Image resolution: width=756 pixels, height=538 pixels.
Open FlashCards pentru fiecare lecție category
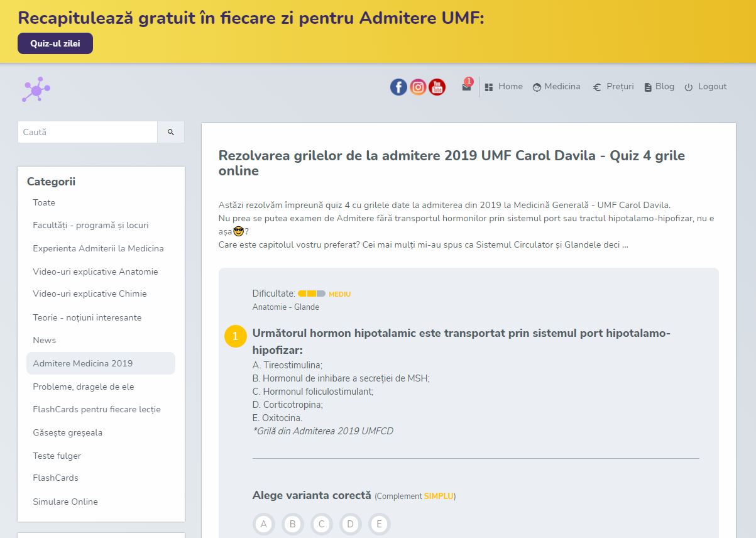click(97, 409)
